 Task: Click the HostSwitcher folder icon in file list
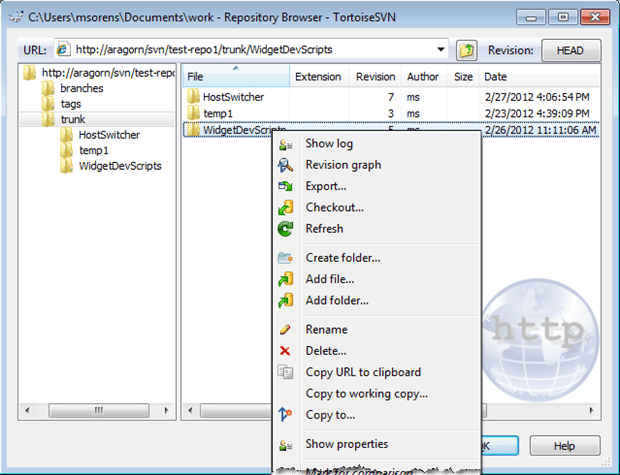tap(193, 97)
